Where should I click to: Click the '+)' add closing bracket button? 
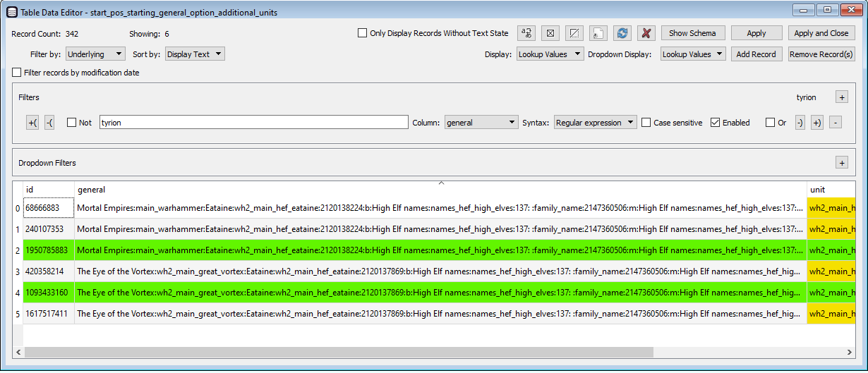pos(816,123)
